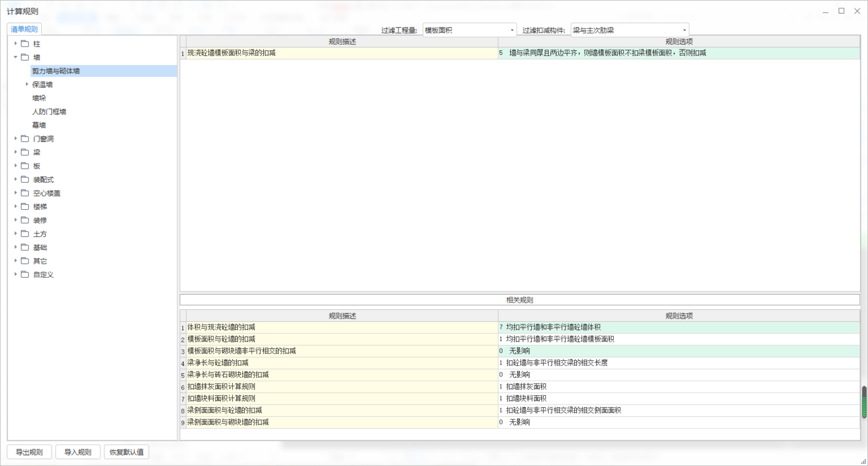Click the 楼梯 folder icon
Image resolution: width=868 pixels, height=466 pixels.
point(25,206)
